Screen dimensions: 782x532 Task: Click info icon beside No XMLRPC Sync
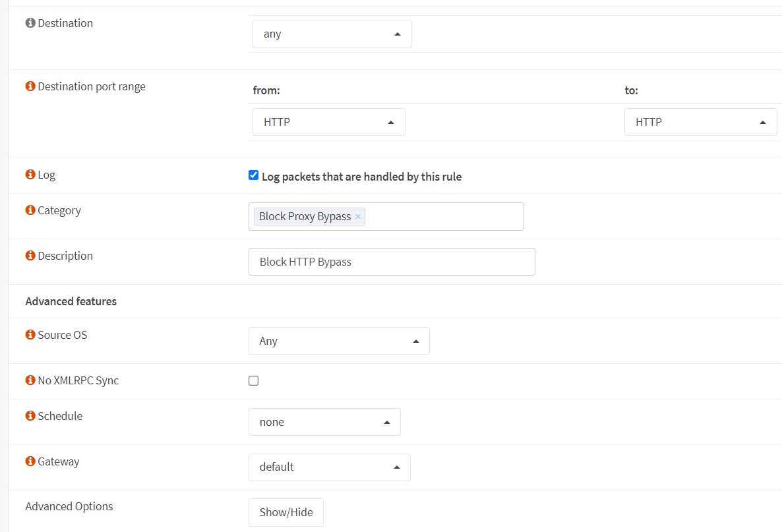click(30, 380)
